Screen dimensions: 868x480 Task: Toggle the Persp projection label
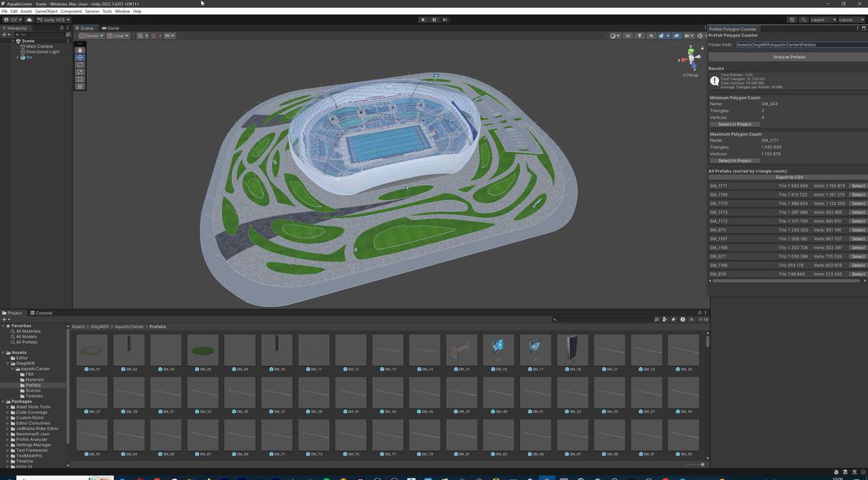(691, 75)
